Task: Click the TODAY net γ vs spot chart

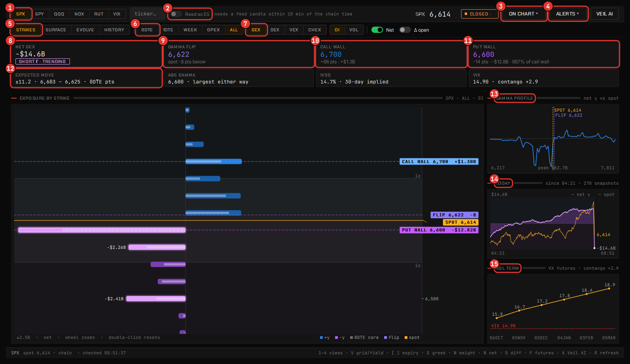Action: click(553, 223)
